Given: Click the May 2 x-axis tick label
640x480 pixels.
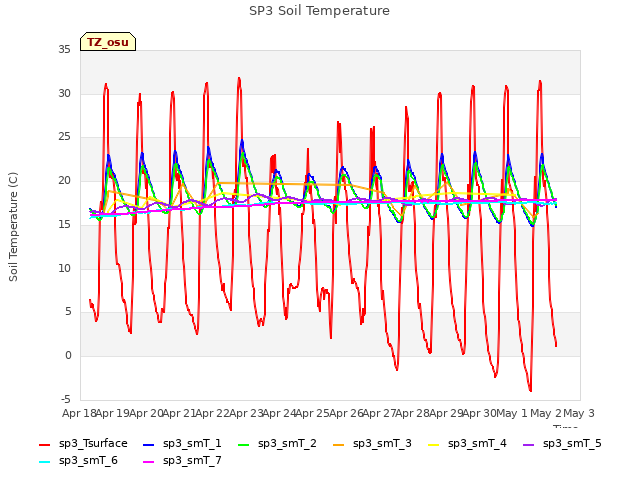Looking at the screenshot, I should 546,413.
